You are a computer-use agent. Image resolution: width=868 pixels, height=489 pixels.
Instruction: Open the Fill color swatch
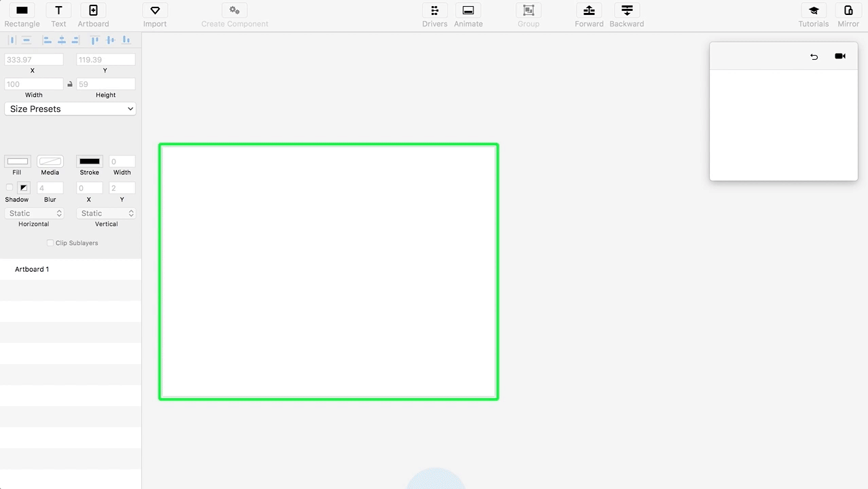tap(17, 162)
